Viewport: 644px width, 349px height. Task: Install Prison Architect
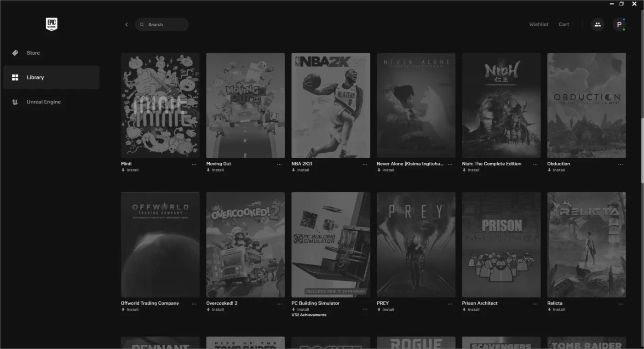pyautogui.click(x=471, y=309)
